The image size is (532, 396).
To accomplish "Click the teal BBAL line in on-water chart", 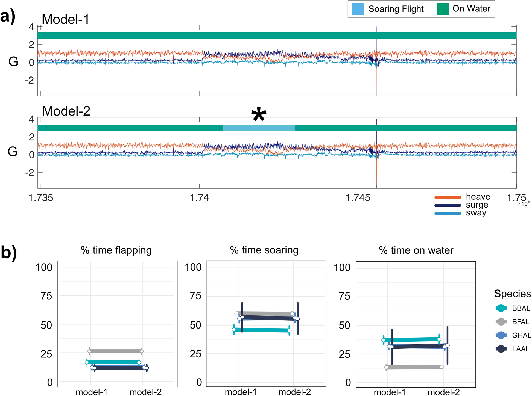I will point(411,340).
